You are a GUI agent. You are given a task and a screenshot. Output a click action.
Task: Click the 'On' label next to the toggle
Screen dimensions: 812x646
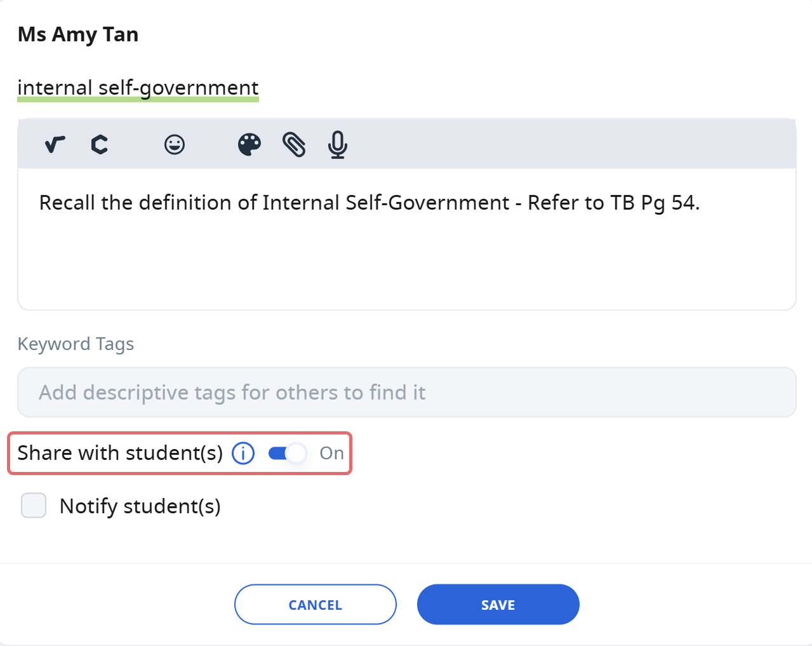pyautogui.click(x=331, y=454)
